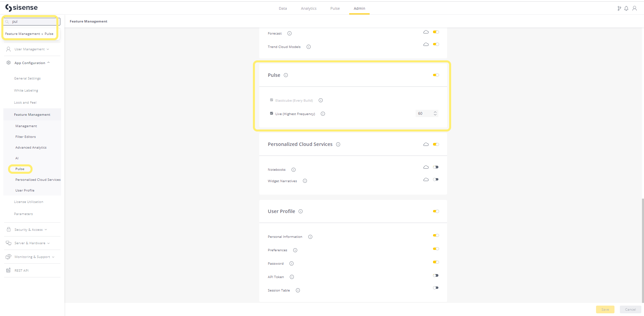Screen dimensions: 644x316
Task: Open White Labeling in the sidebar
Action: click(26, 91)
